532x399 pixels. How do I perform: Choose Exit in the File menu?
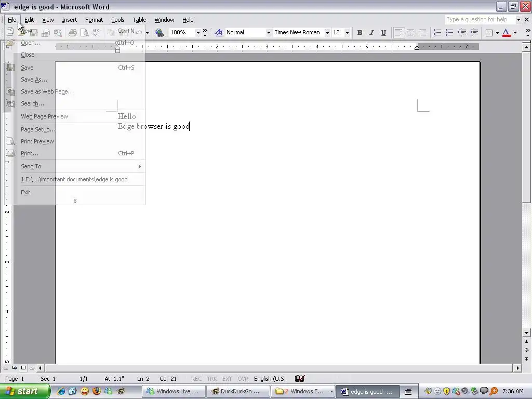pyautogui.click(x=75, y=192)
